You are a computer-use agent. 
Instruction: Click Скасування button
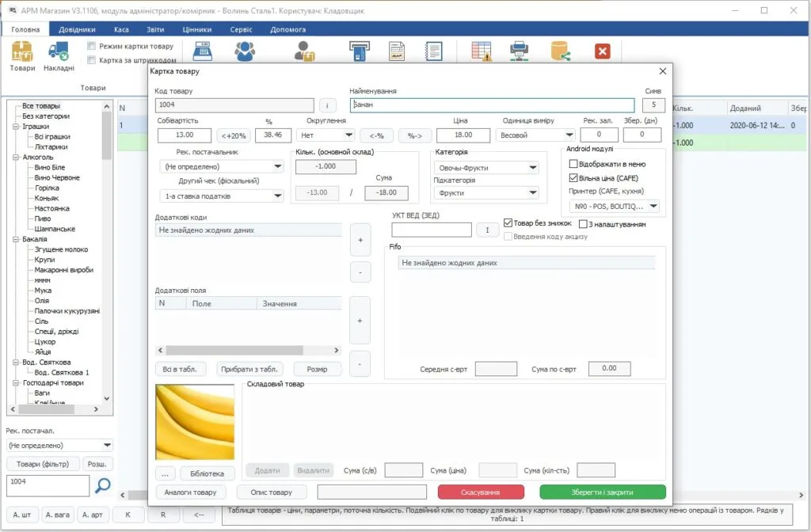pos(481,492)
